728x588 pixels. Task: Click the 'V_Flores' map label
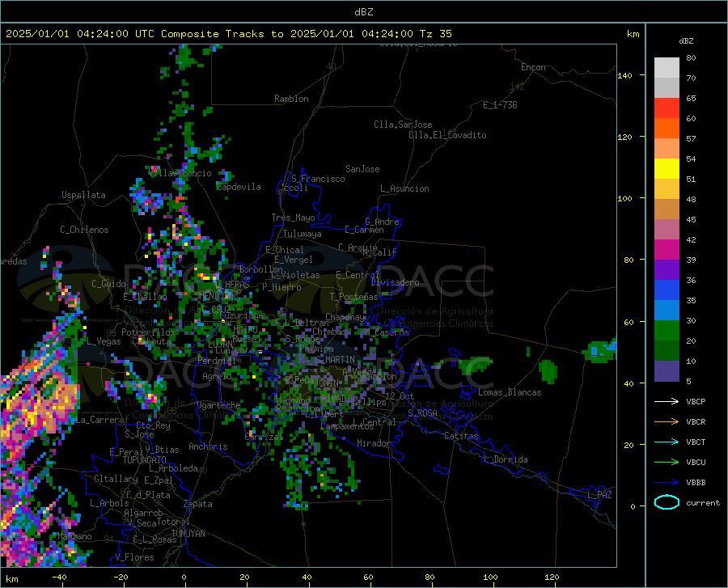pyautogui.click(x=134, y=557)
